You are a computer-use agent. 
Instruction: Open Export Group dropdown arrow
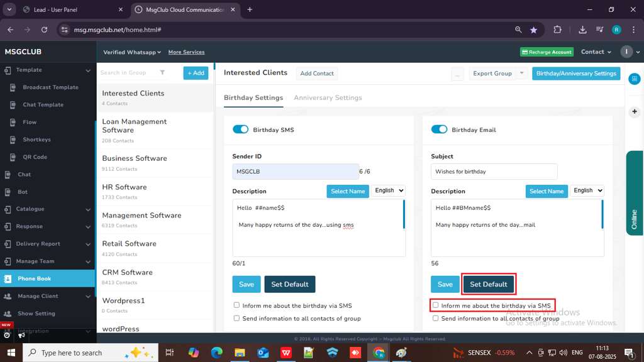(521, 73)
